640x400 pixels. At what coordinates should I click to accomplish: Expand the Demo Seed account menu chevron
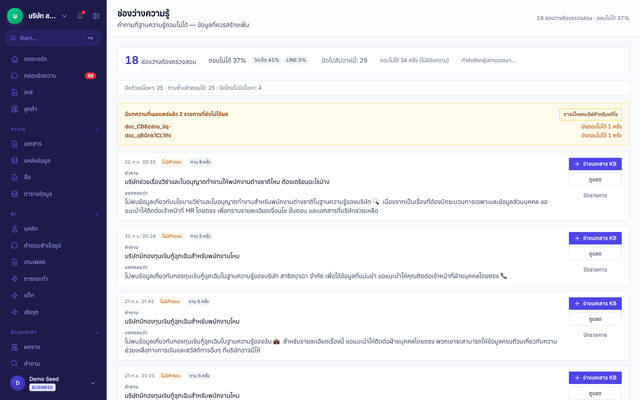coord(93,383)
